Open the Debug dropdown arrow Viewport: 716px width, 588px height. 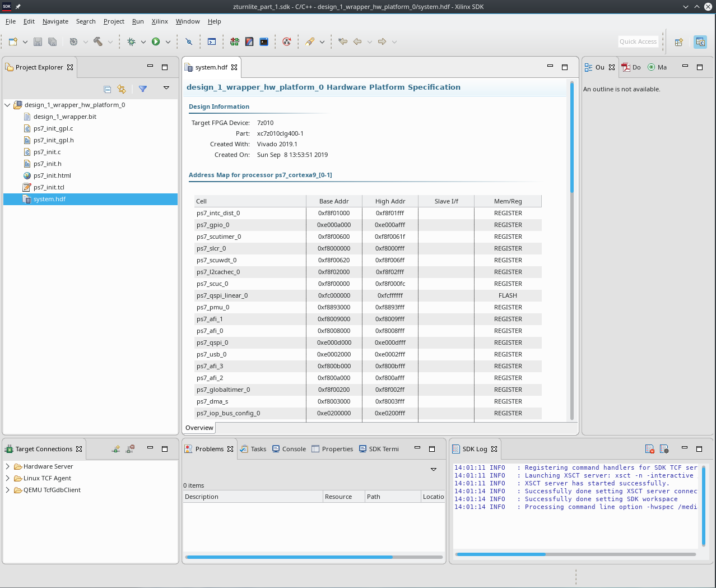[143, 42]
